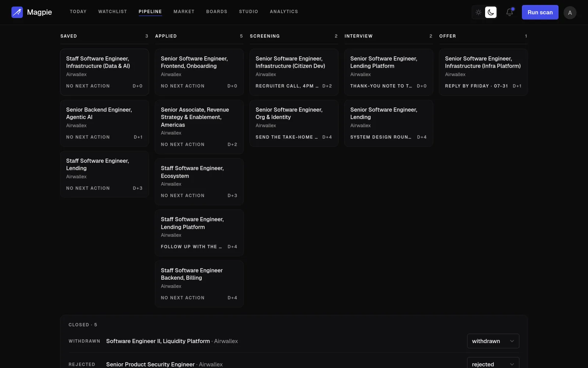Open closed row 'Software Engineer II, Liquidity Platform'
Image resolution: width=588 pixels, height=368 pixels.
tap(158, 341)
